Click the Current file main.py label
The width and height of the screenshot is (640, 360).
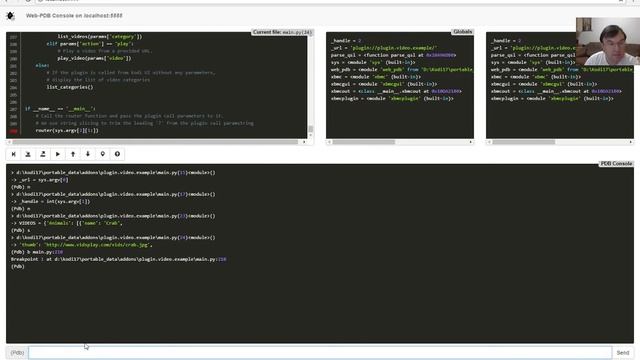(282, 32)
